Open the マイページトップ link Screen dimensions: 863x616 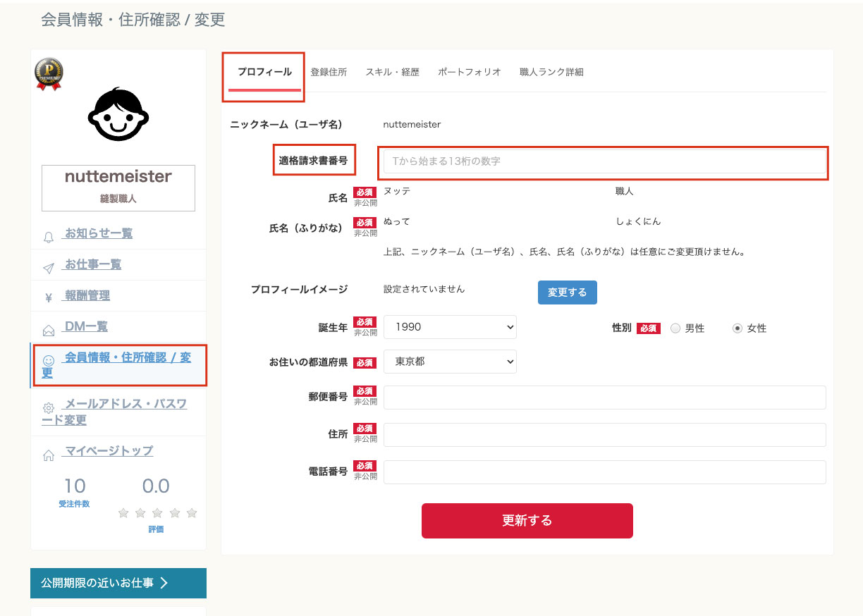point(108,450)
